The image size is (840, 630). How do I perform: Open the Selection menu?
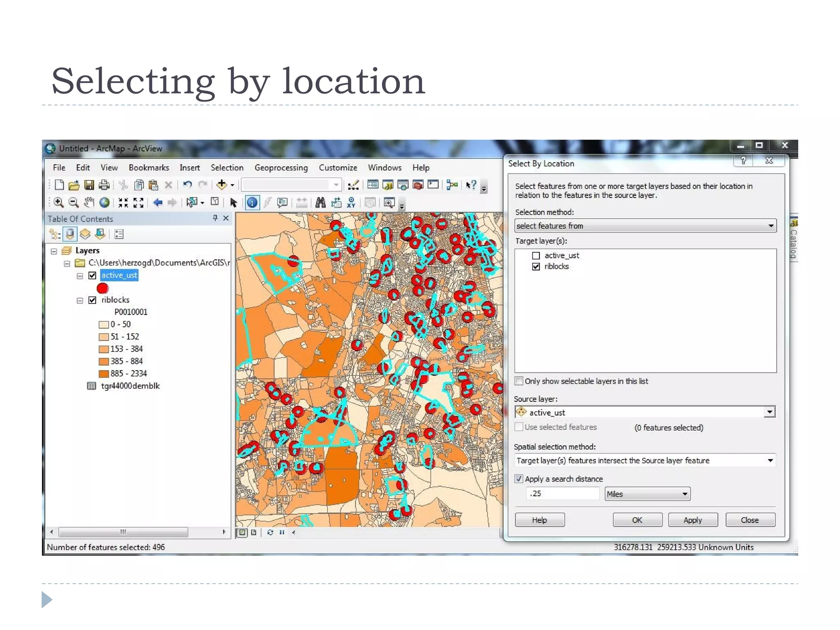click(x=227, y=168)
